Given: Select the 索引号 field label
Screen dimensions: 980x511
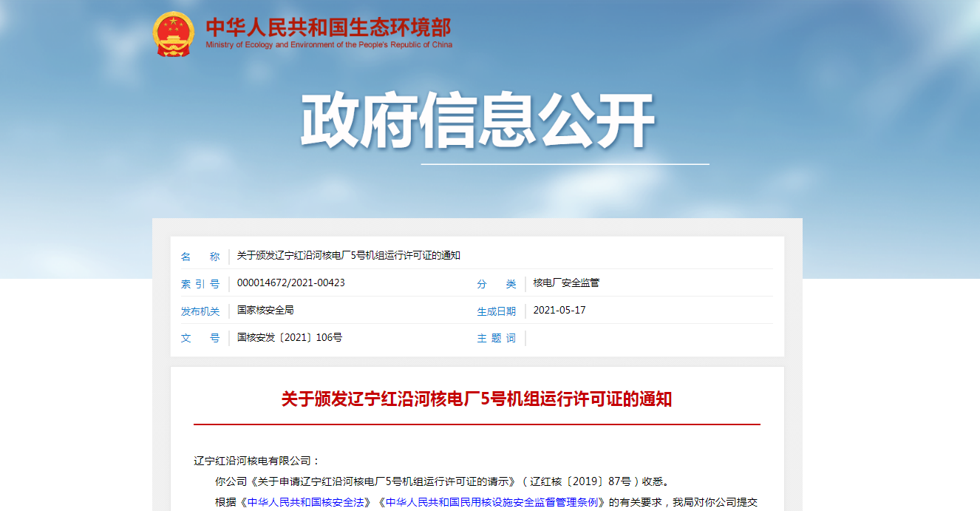Looking at the screenshot, I should [x=200, y=284].
